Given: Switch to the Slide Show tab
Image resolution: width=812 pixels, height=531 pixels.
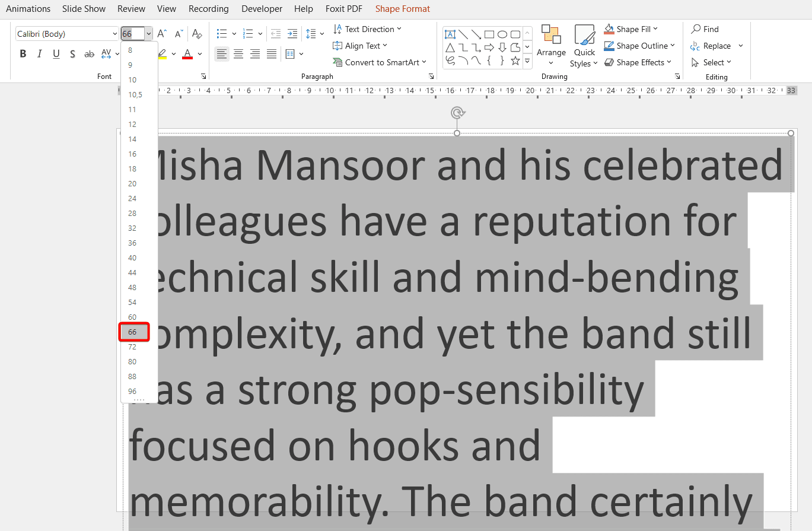Looking at the screenshot, I should pos(84,9).
